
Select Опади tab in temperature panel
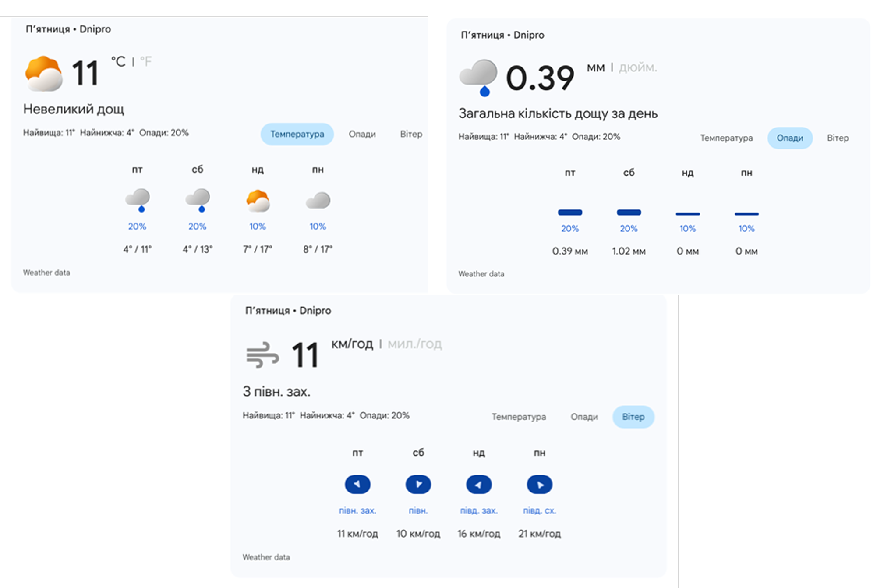(362, 134)
